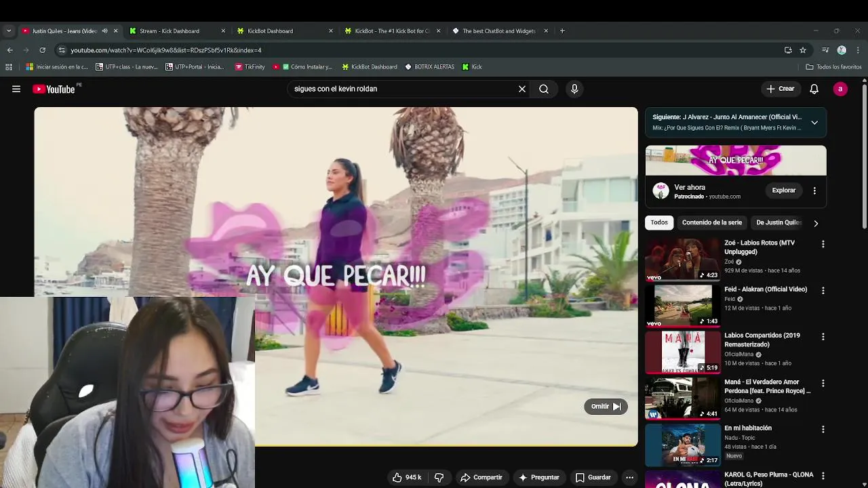Start voice search with the microphone

click(574, 89)
